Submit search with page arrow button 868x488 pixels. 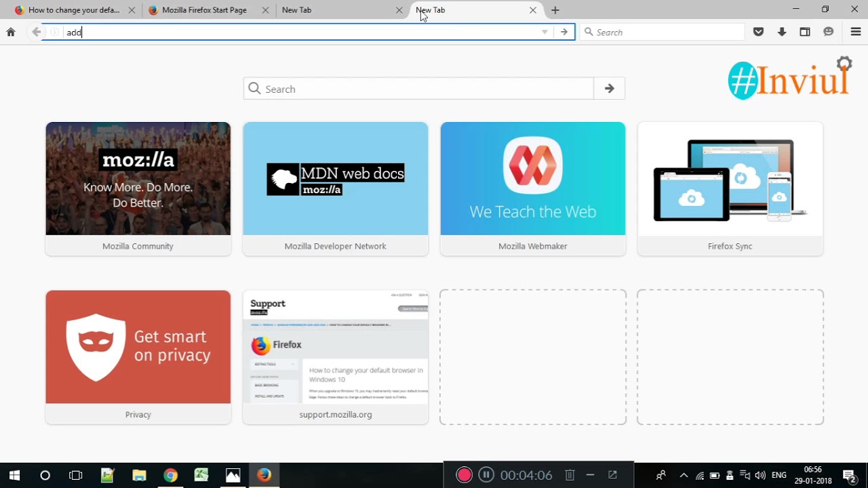point(609,89)
